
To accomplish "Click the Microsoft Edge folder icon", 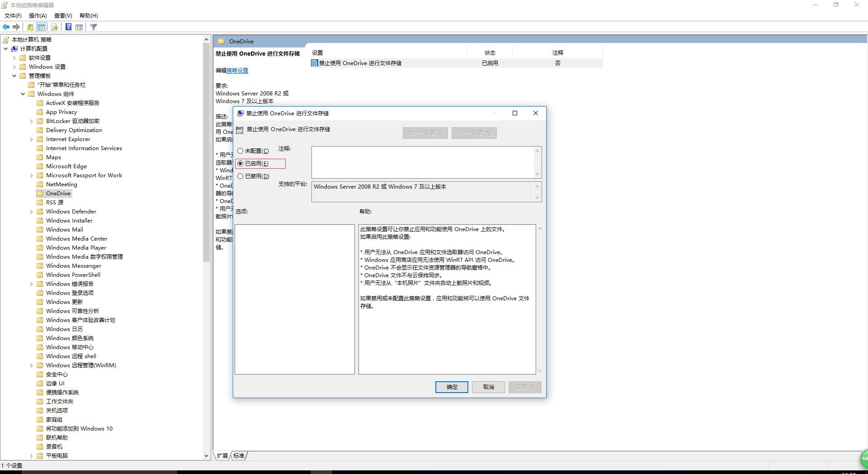I will (40, 166).
